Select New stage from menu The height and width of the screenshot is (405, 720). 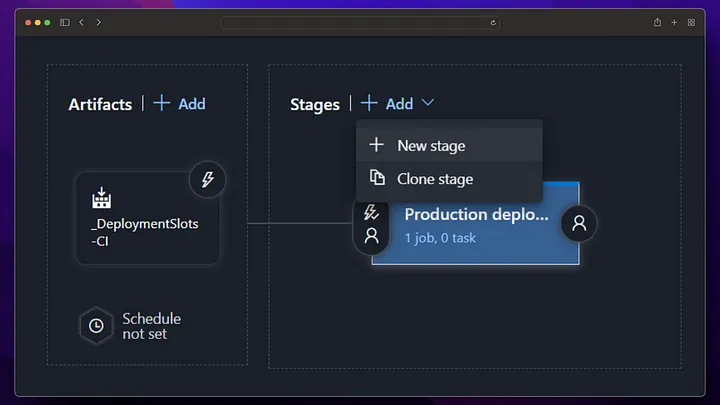click(x=449, y=145)
